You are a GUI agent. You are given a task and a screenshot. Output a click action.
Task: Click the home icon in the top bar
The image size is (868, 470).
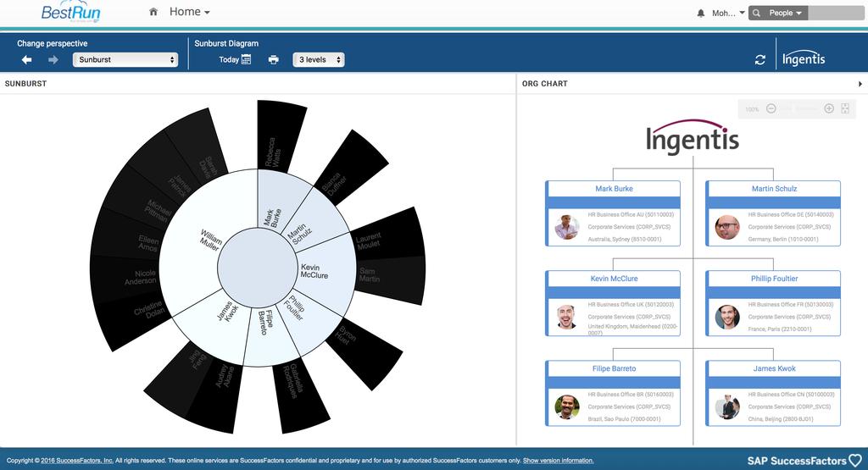click(x=153, y=12)
